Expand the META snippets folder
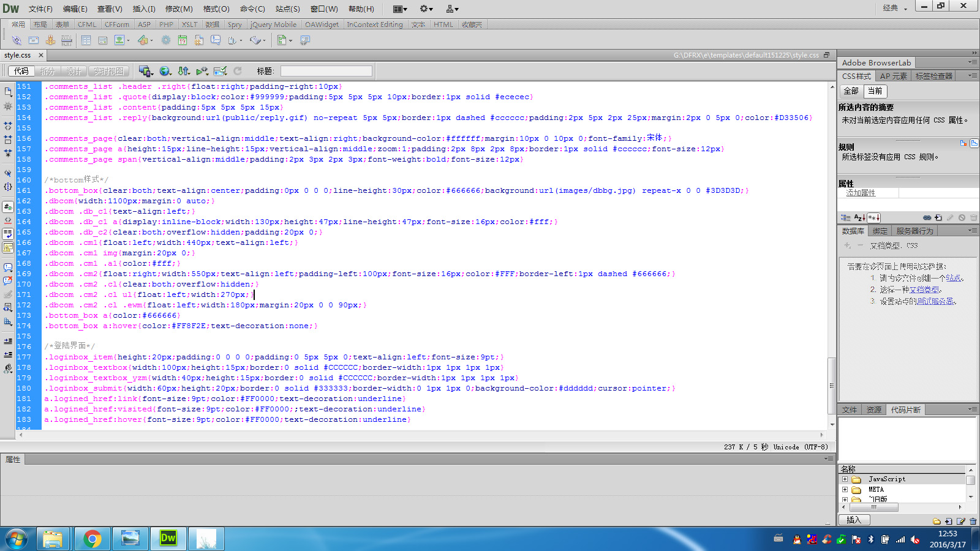980x551 pixels. (x=845, y=489)
